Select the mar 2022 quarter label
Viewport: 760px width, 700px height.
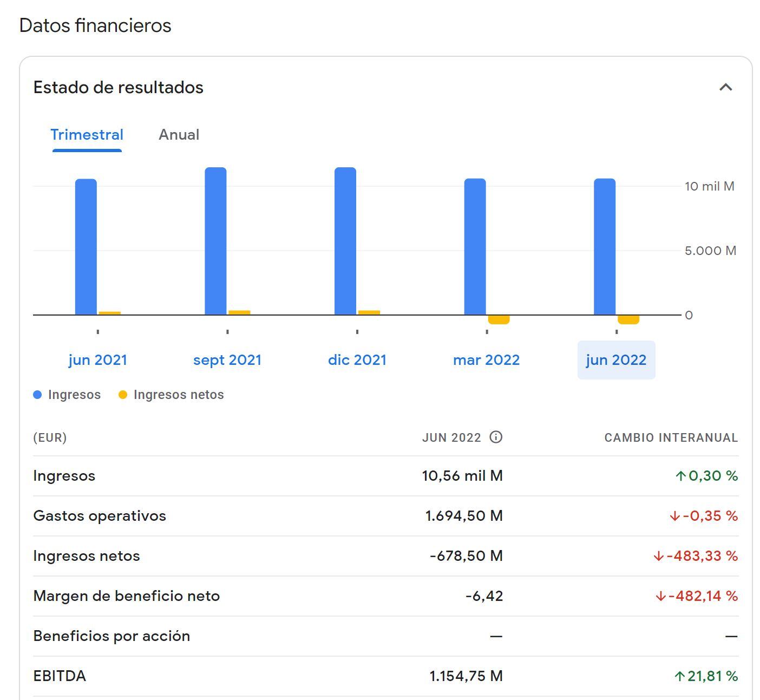[486, 360]
